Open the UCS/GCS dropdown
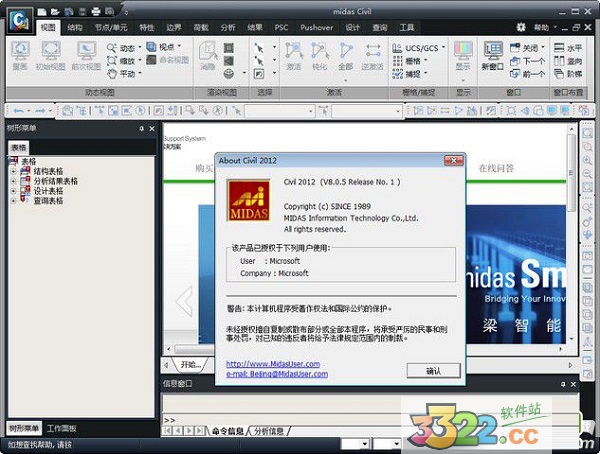Image resolution: width=600 pixels, height=454 pixels. (419, 47)
